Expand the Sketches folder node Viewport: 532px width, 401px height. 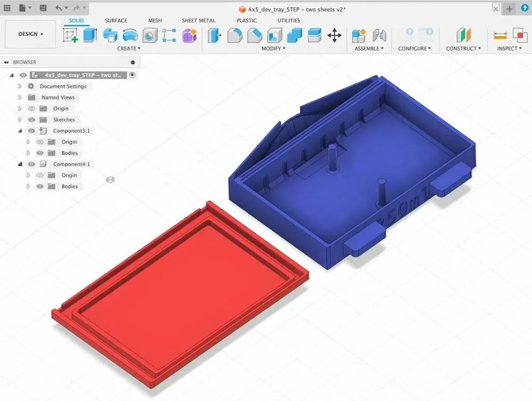[x=20, y=119]
